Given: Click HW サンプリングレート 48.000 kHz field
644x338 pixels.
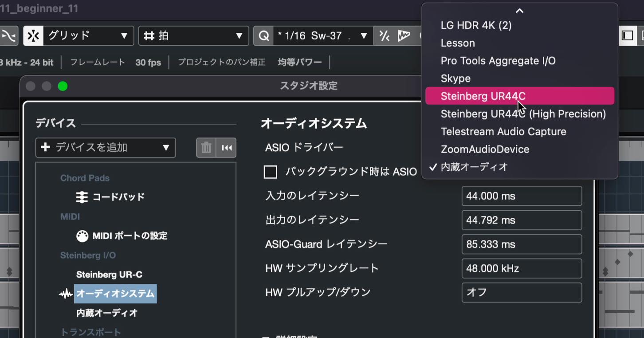Looking at the screenshot, I should coord(522,268).
